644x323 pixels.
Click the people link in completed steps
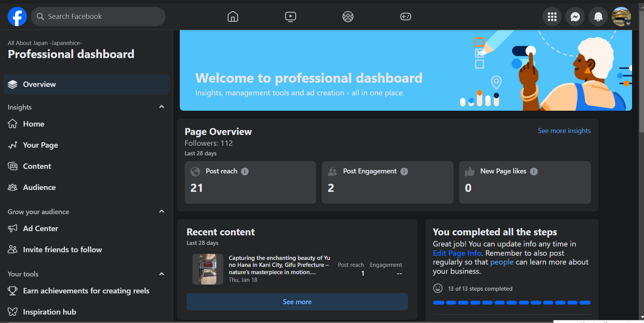pos(502,262)
